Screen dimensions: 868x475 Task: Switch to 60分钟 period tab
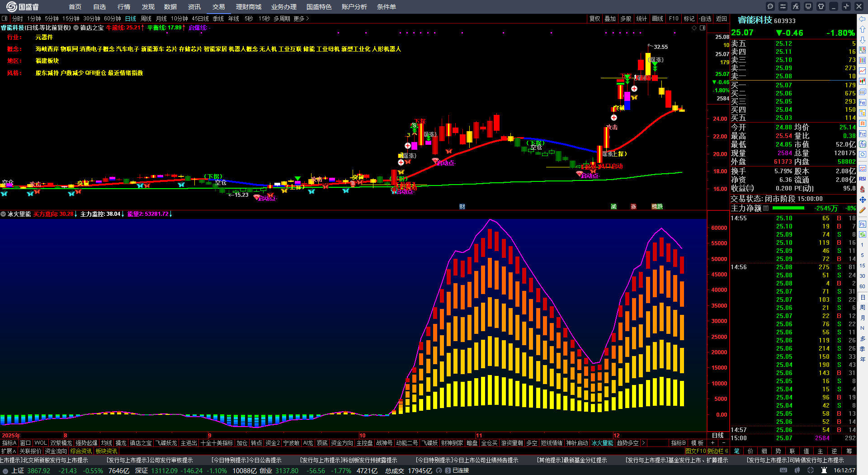point(113,19)
